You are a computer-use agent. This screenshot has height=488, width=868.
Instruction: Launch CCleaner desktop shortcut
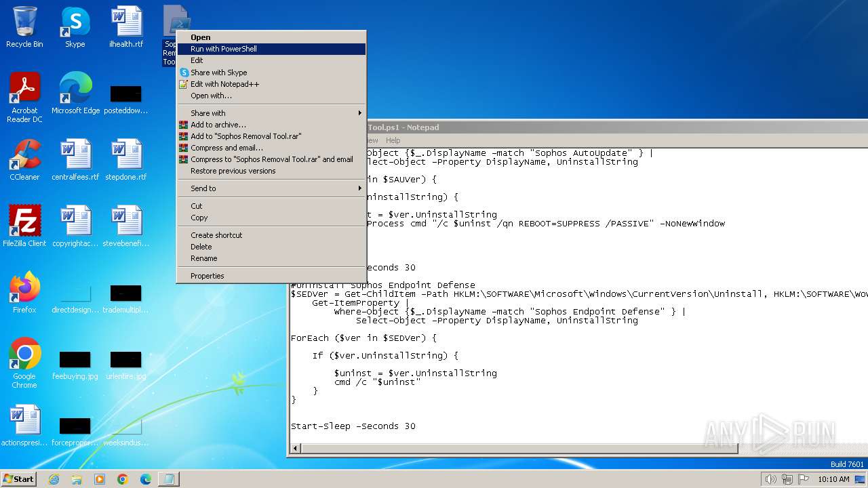(24, 160)
